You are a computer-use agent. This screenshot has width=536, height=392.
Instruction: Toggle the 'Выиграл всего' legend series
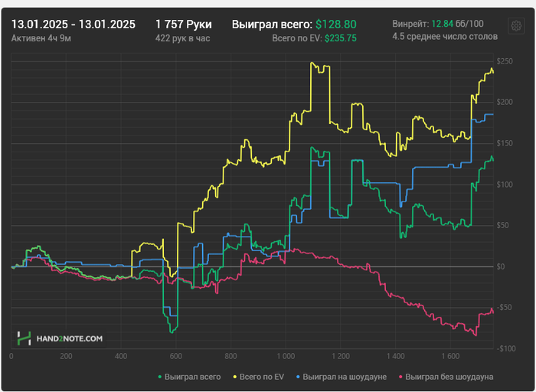[x=189, y=377]
